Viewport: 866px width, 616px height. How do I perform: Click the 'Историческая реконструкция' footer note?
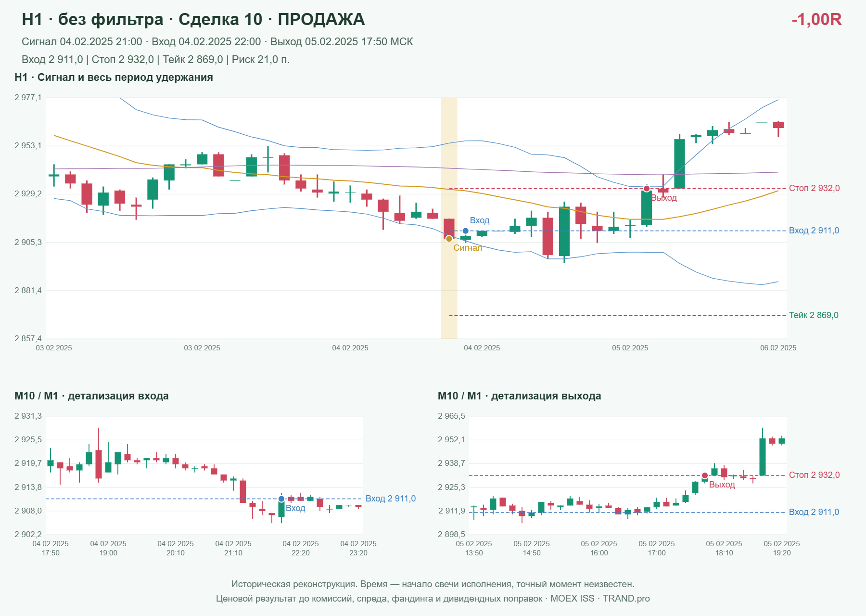(433, 584)
